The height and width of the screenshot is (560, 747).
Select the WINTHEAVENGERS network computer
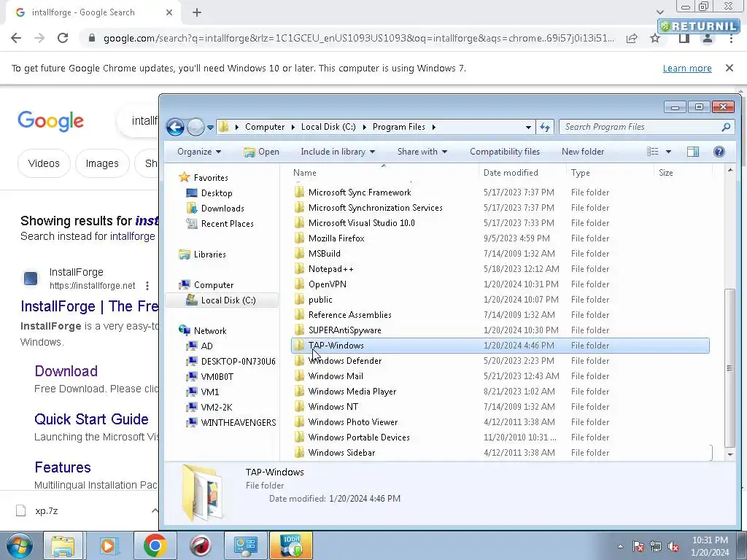239,422
